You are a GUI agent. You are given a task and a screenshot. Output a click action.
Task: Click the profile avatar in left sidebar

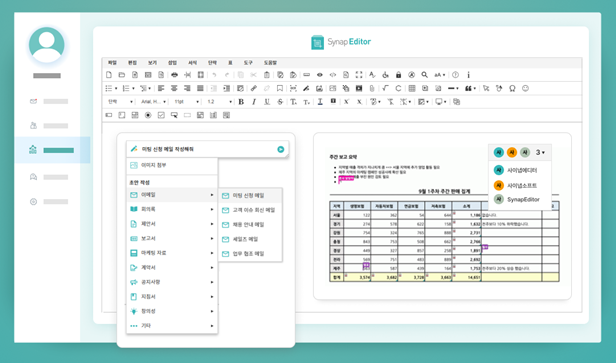(x=47, y=44)
